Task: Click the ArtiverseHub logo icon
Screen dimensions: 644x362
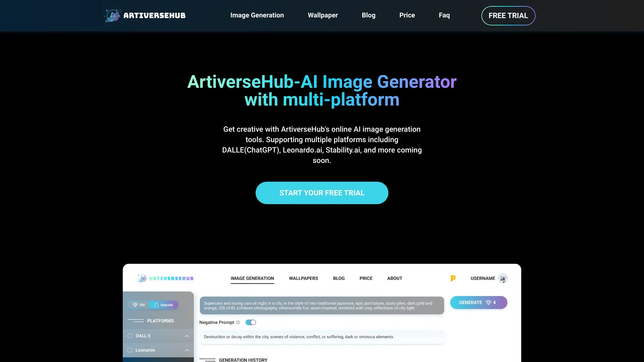Action: (x=112, y=15)
